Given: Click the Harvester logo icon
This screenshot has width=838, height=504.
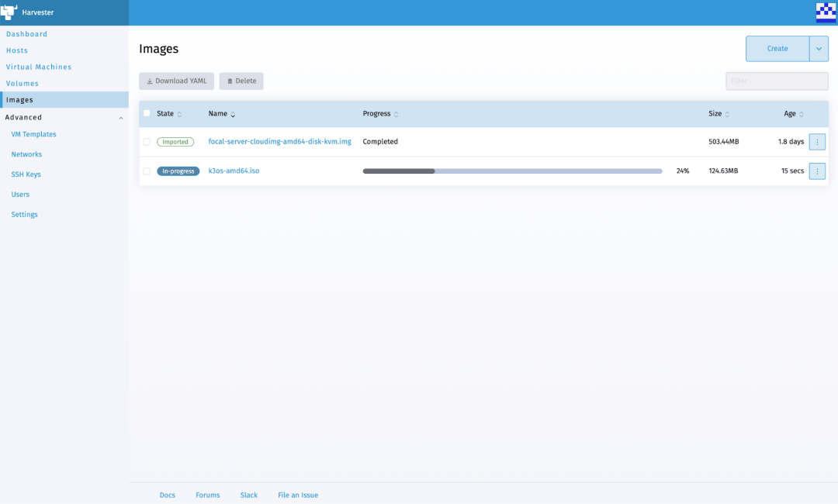Looking at the screenshot, I should (9, 12).
